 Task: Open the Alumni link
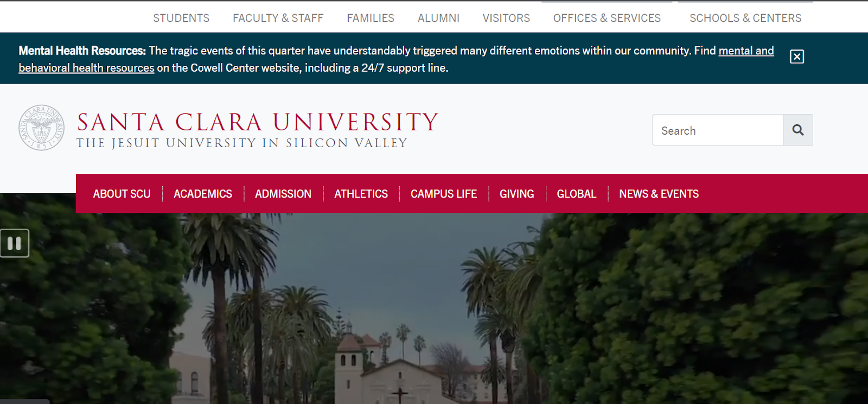[x=438, y=18]
